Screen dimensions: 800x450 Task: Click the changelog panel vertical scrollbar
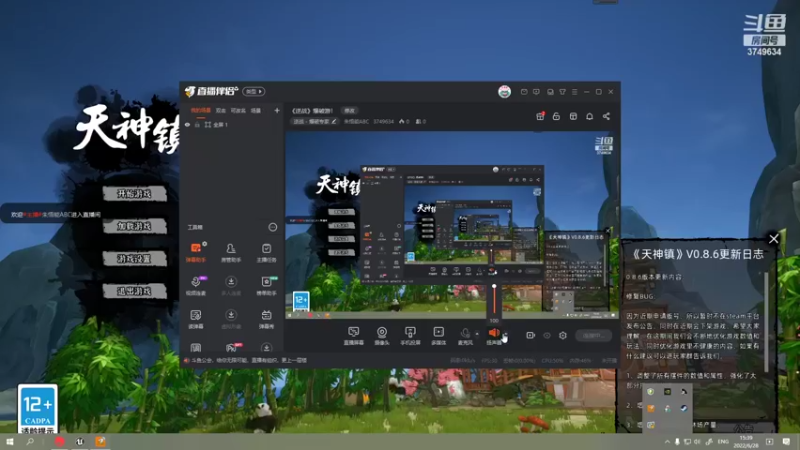coord(766,321)
